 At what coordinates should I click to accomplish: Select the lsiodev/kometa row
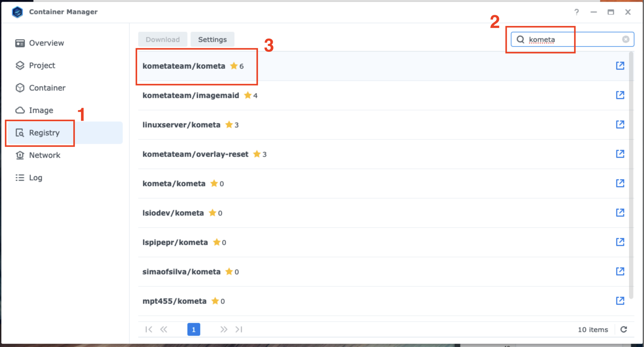tap(384, 213)
